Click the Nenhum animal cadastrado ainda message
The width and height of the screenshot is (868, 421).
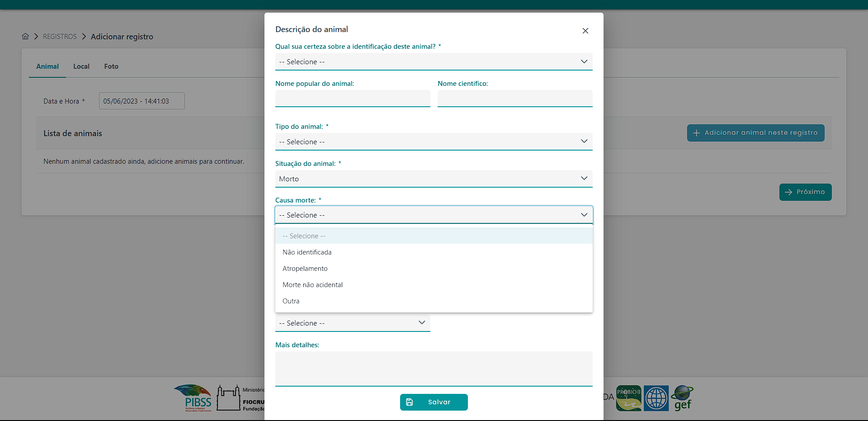[x=144, y=161]
